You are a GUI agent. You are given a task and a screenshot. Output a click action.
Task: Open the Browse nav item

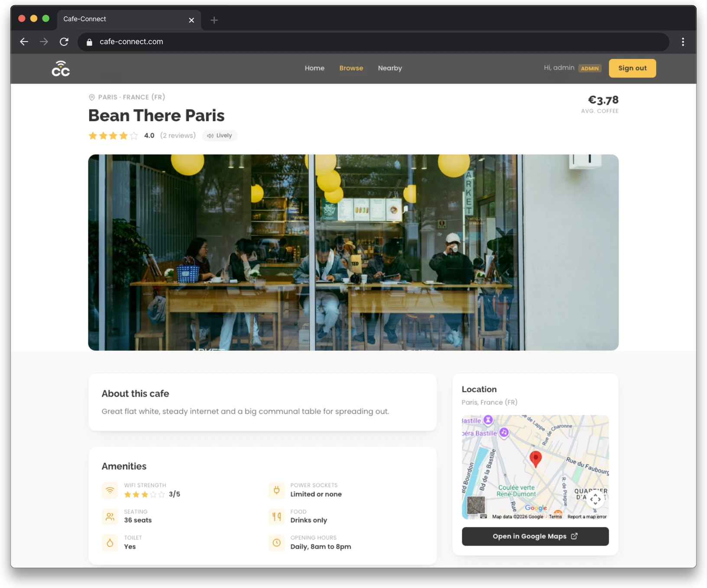[x=351, y=68]
